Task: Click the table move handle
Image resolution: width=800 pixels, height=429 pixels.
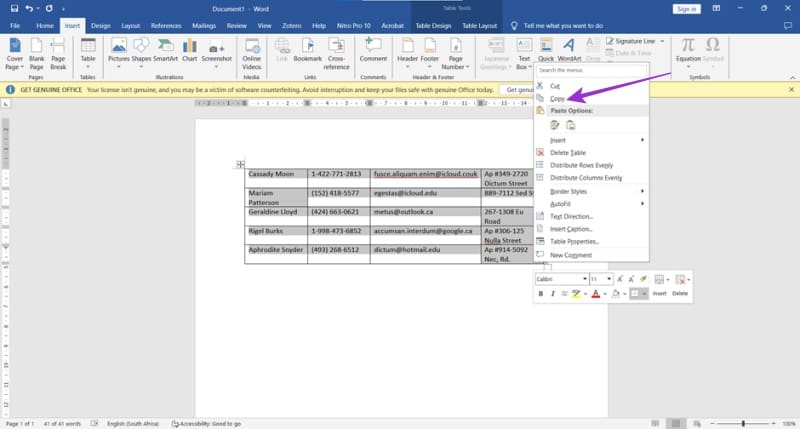Action: [240, 164]
